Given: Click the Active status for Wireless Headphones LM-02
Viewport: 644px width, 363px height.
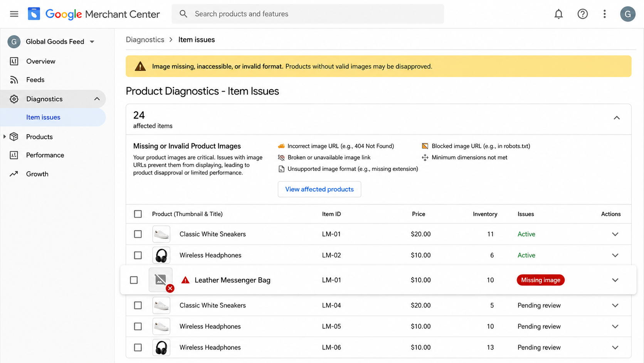Looking at the screenshot, I should click(526, 255).
